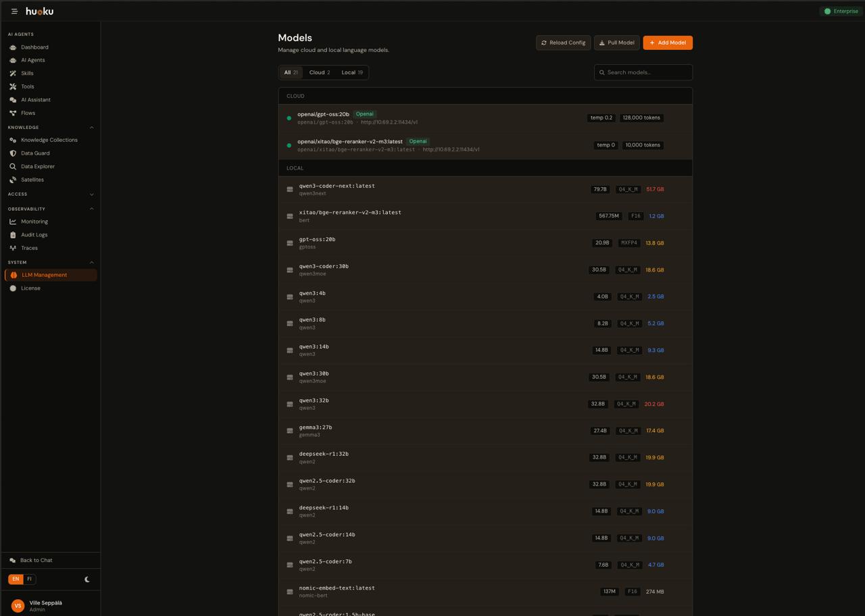Click the server icon beside nomic-embed-text:latest
865x616 pixels.
290,592
